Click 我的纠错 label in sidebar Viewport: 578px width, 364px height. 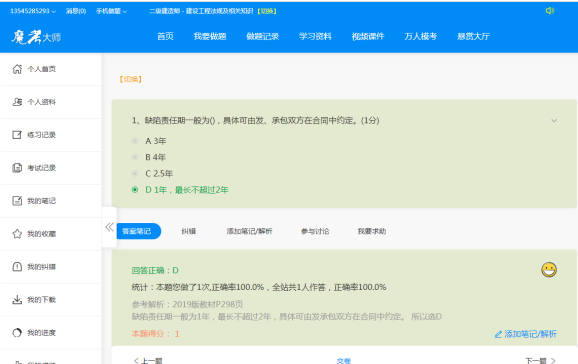click(41, 267)
